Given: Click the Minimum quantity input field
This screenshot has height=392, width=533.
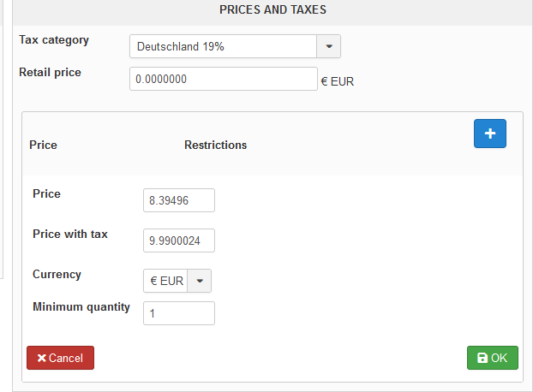Looking at the screenshot, I should [x=179, y=313].
